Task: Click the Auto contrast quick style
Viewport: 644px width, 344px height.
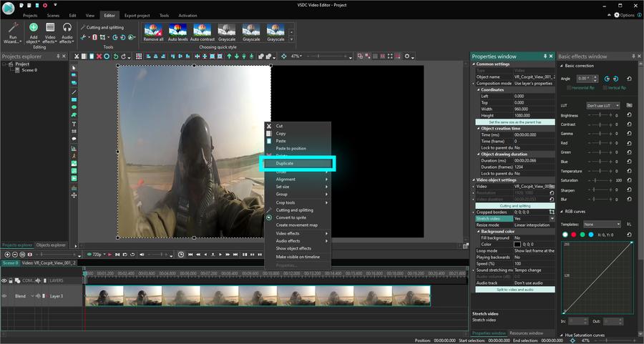Action: coord(202,32)
